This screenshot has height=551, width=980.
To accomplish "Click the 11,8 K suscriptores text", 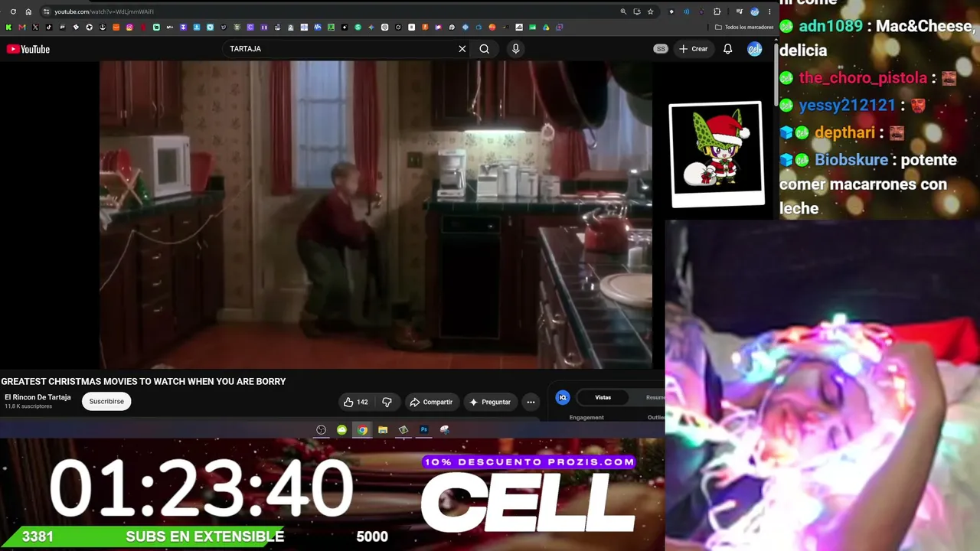I will (x=28, y=406).
